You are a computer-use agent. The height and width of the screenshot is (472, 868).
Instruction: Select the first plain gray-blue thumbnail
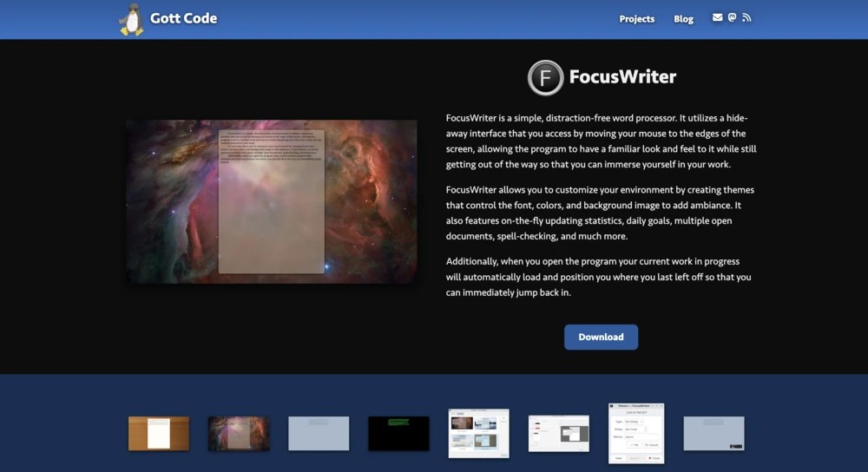point(319,433)
